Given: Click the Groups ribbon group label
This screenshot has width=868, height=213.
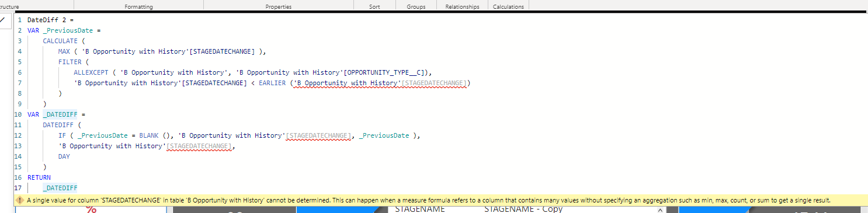Looking at the screenshot, I should coord(416,7).
